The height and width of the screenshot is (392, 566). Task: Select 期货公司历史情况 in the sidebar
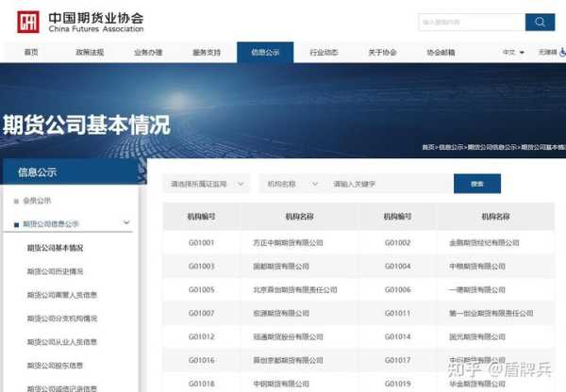click(55, 271)
